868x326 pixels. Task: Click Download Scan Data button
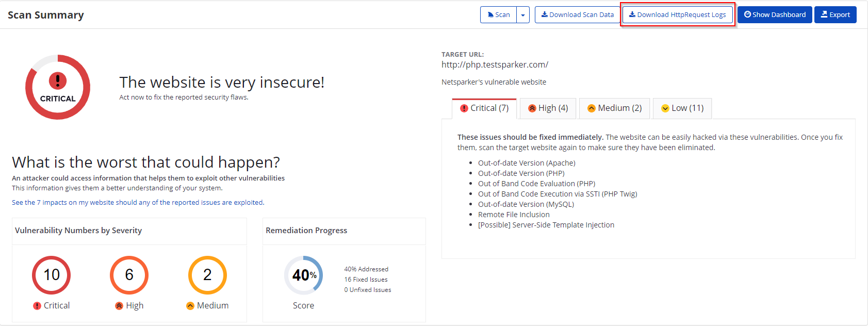tap(577, 15)
